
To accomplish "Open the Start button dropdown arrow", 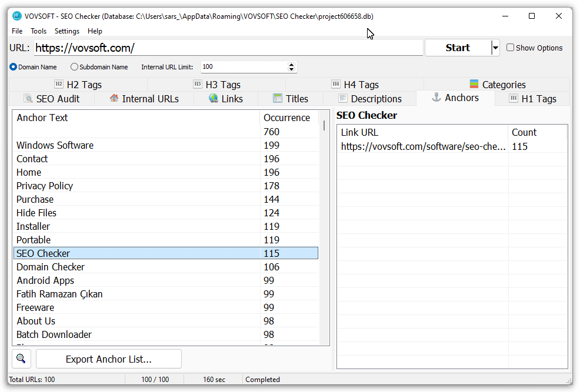I will [495, 48].
